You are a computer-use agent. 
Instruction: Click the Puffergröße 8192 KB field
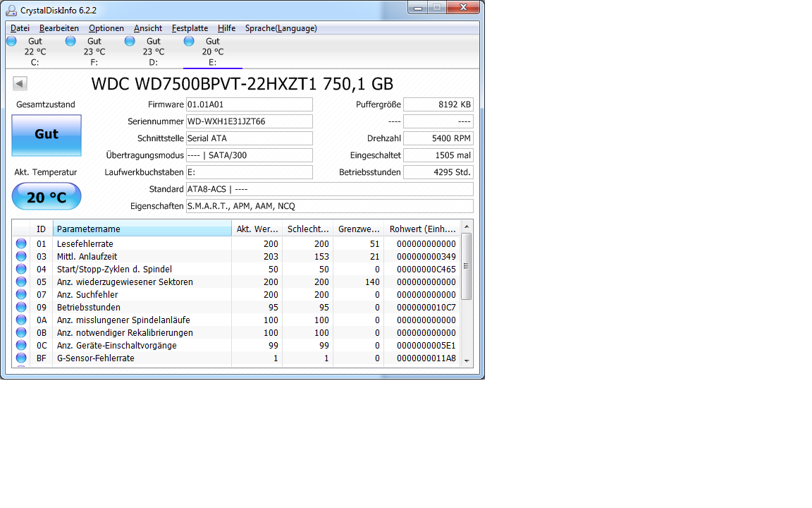(x=438, y=104)
